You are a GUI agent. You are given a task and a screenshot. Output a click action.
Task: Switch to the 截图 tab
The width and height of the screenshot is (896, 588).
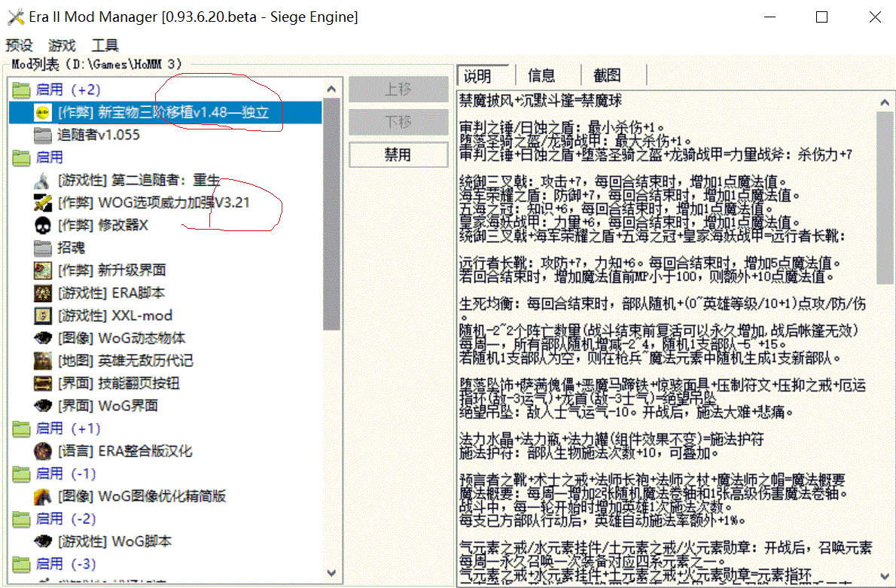[x=607, y=75]
